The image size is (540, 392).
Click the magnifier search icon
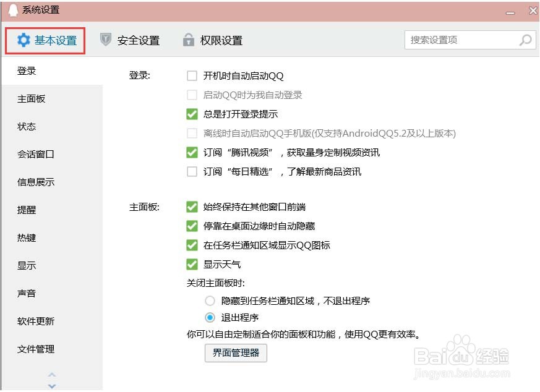[x=526, y=40]
